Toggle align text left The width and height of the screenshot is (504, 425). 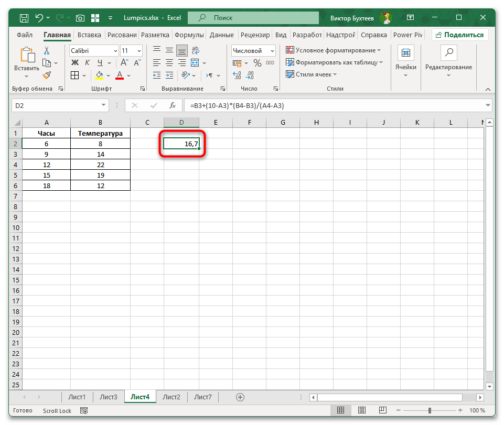click(x=156, y=63)
